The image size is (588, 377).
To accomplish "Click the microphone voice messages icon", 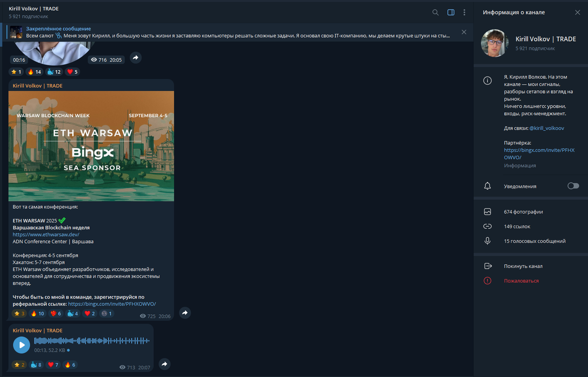I will 487,241.
